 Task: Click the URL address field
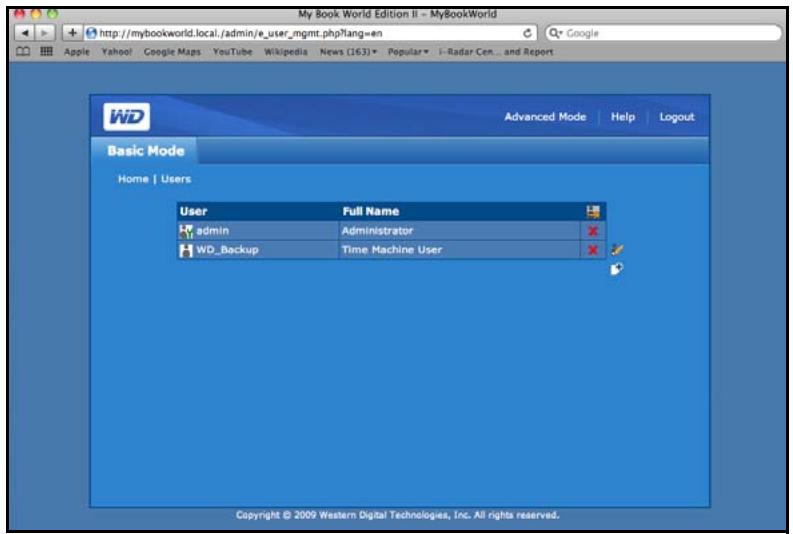[x=310, y=33]
